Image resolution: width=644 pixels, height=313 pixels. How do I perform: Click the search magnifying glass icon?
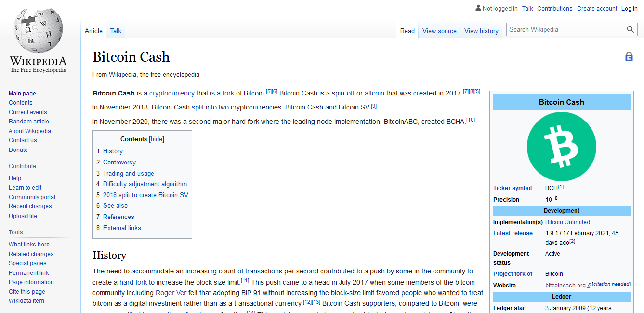coord(631,30)
